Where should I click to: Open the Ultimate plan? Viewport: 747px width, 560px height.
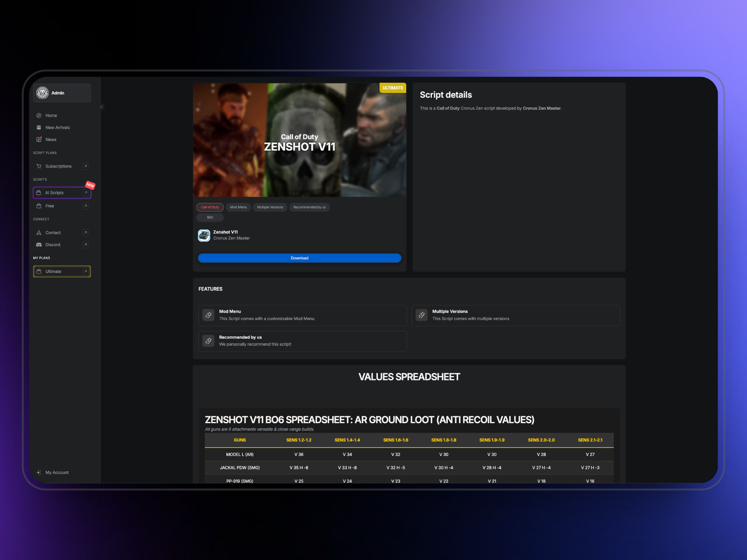pos(62,271)
